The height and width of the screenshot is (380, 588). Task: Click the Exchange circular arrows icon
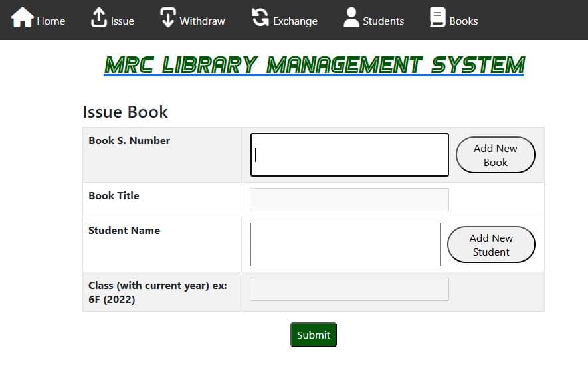point(260,17)
